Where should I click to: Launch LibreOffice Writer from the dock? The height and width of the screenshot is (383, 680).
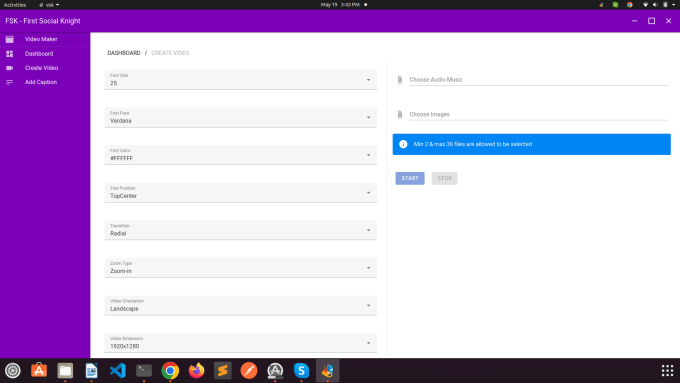coord(92,370)
